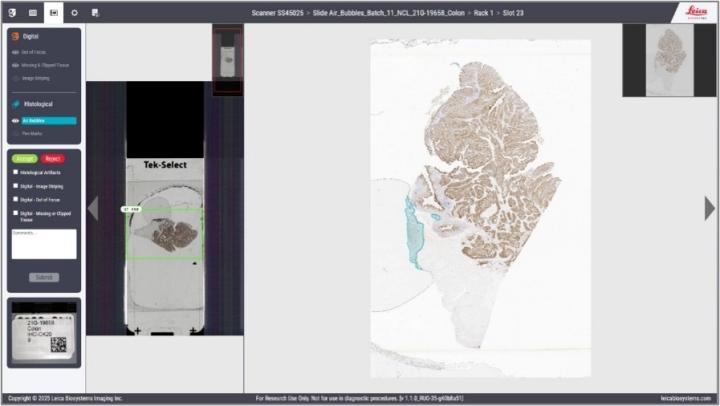Viewport: 720px width, 406px height.
Task: Check the Histological Artifacts checkbox
Action: tap(16, 172)
